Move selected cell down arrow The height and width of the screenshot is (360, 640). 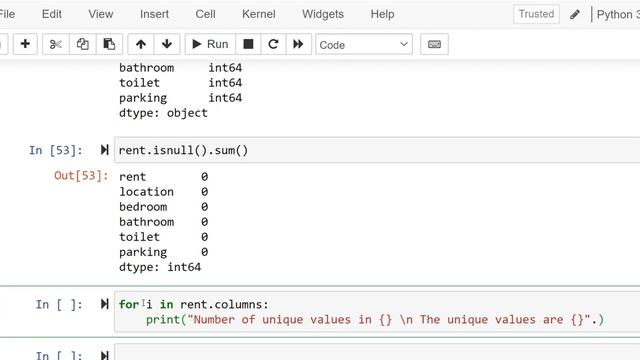pyautogui.click(x=167, y=44)
